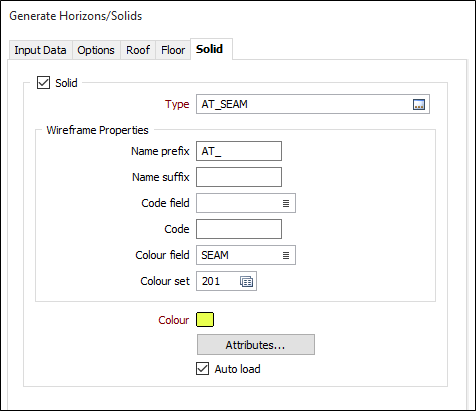Screen dimensions: 476x411
Task: Click the Wireframe Properties group label
Action: pos(97,130)
